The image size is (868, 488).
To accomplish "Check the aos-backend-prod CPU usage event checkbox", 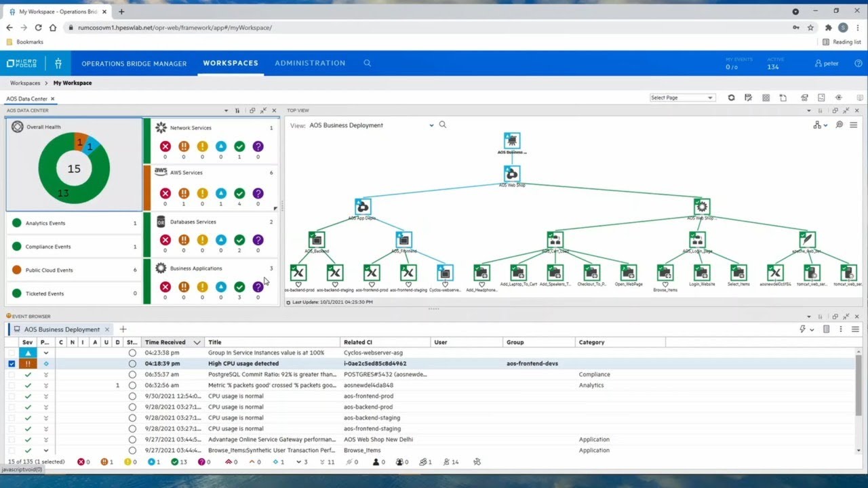I will click(12, 407).
